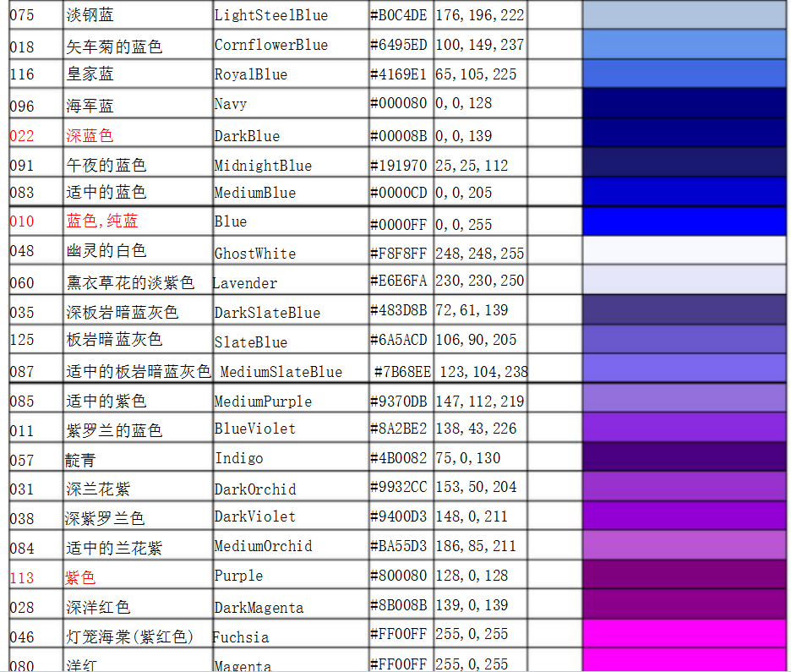Viewport: 791px width, 672px height.
Task: Click the red number 022 cell
Action: pos(35,135)
